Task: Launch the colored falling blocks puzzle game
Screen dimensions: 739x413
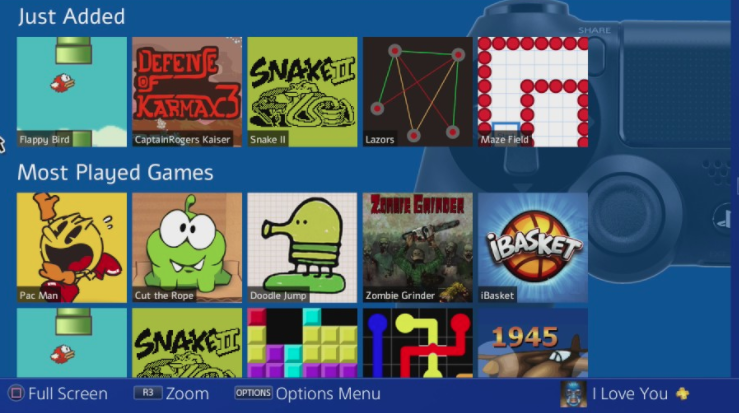Action: (x=302, y=343)
